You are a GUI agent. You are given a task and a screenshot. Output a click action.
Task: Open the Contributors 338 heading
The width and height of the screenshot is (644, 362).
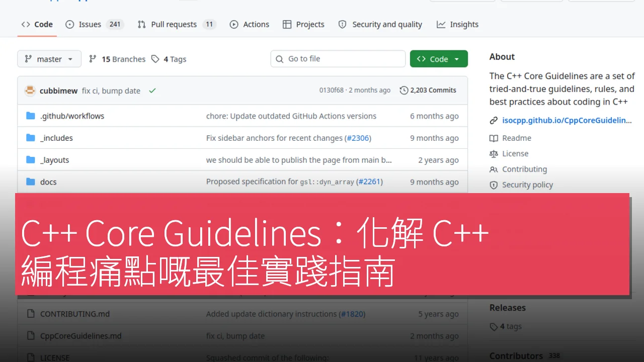(525, 356)
